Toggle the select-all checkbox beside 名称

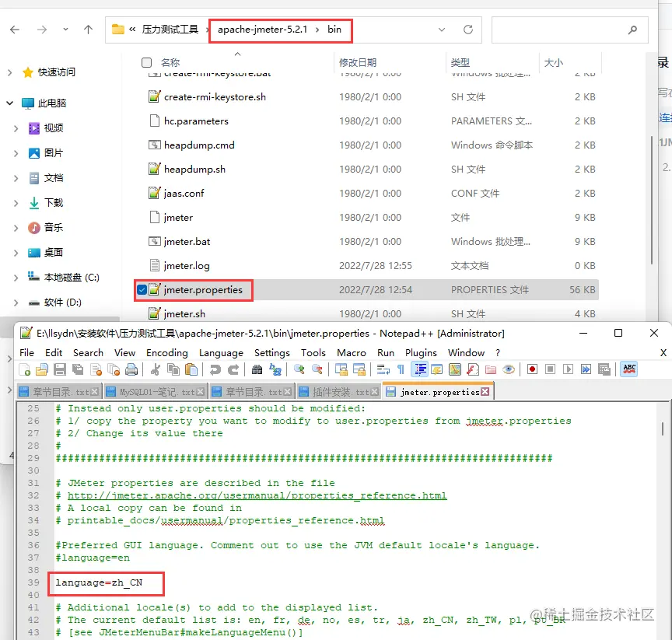click(146, 62)
